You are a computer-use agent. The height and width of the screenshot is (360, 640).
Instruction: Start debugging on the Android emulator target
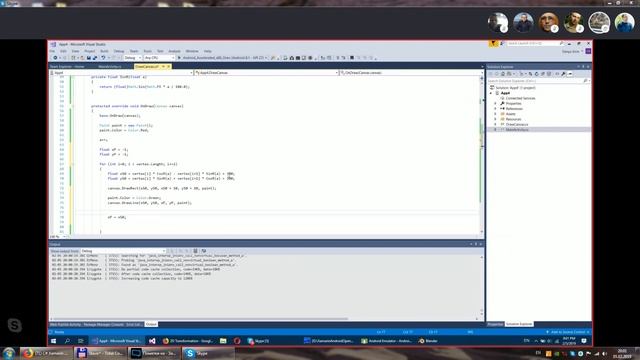222,58
